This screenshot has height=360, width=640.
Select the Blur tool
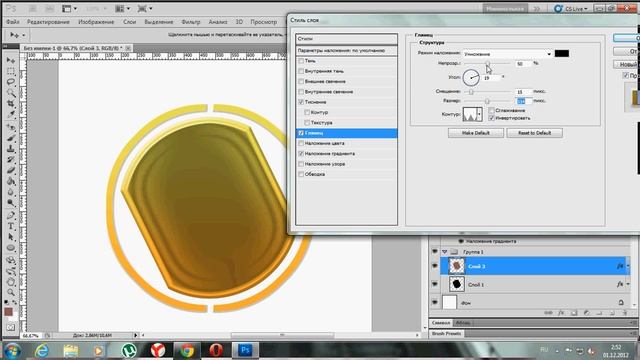pyautogui.click(x=11, y=192)
